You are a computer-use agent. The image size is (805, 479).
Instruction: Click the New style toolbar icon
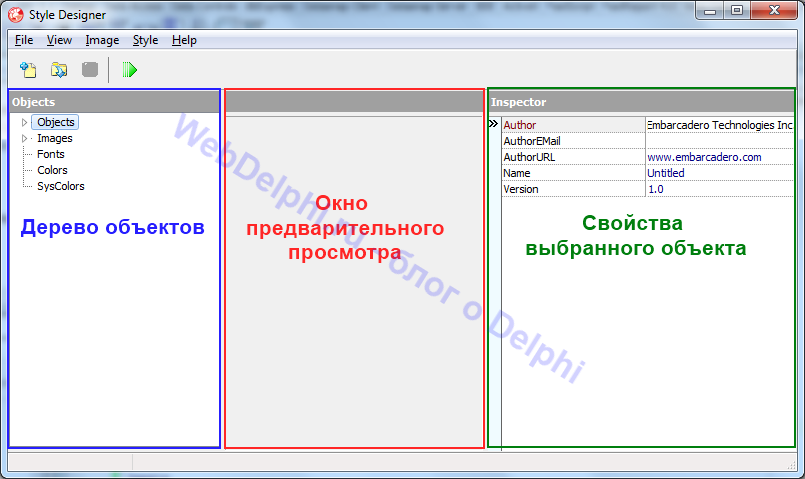pyautogui.click(x=28, y=69)
